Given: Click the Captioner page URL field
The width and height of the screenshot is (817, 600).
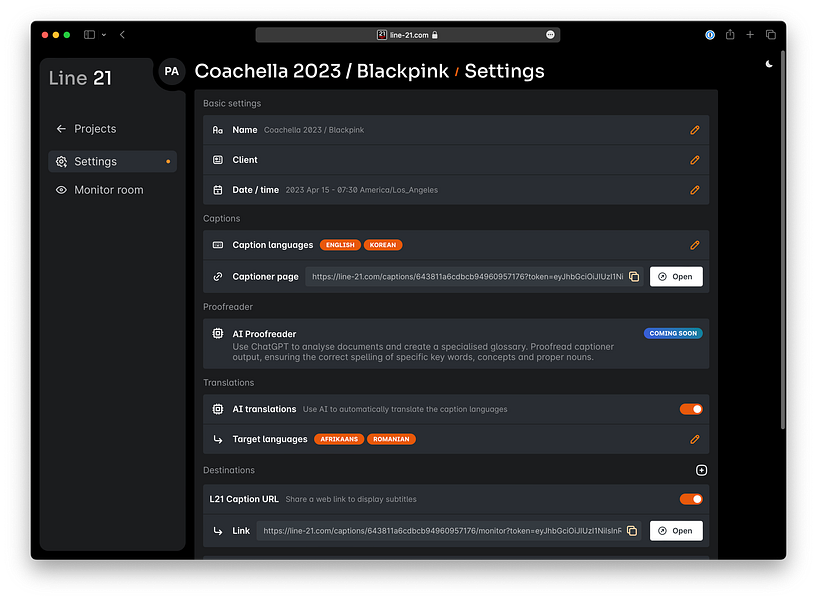Looking at the screenshot, I should 474,277.
